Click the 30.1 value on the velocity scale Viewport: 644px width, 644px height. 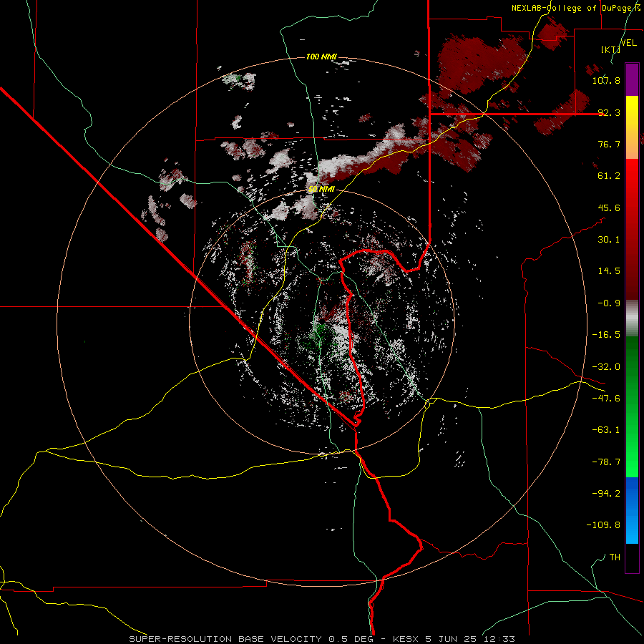click(x=609, y=240)
